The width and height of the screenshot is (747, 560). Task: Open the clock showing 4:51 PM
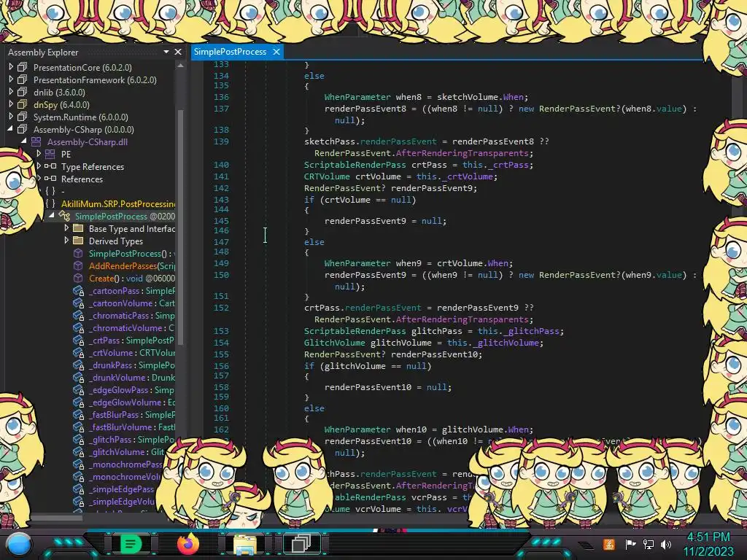(x=708, y=537)
